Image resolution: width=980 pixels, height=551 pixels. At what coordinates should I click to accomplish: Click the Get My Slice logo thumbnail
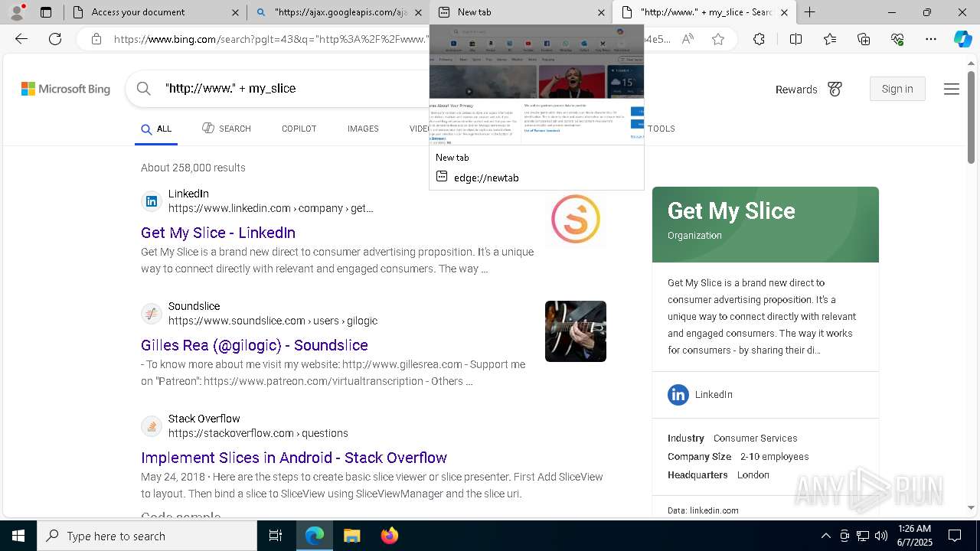click(x=576, y=219)
